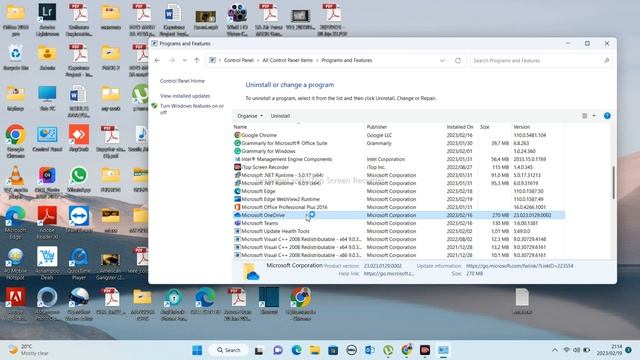The width and height of the screenshot is (640, 360).
Task: Sort by the Installed On column header
Action: (460, 127)
